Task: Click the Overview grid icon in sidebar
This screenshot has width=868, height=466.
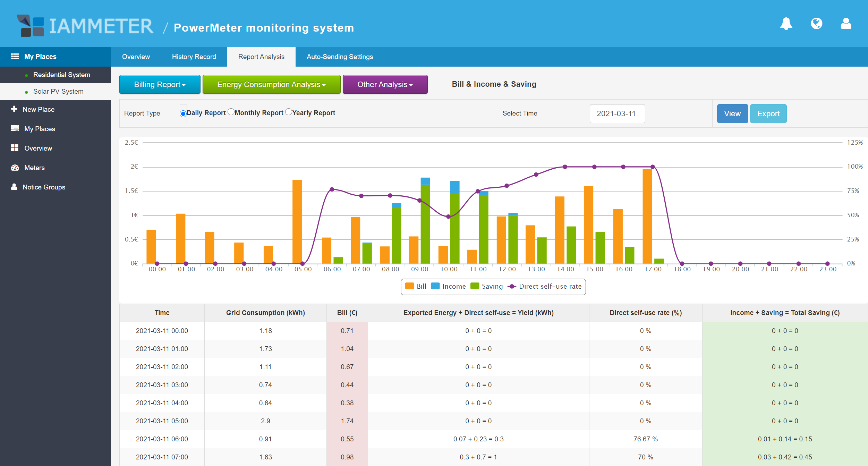Action: coord(15,148)
